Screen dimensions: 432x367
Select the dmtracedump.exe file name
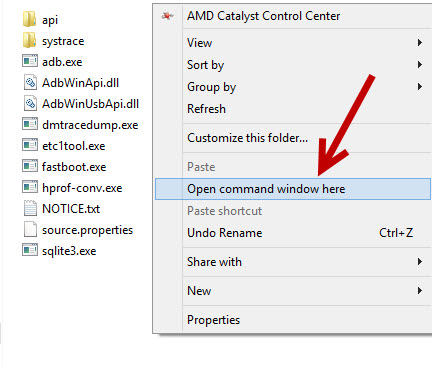[90, 125]
